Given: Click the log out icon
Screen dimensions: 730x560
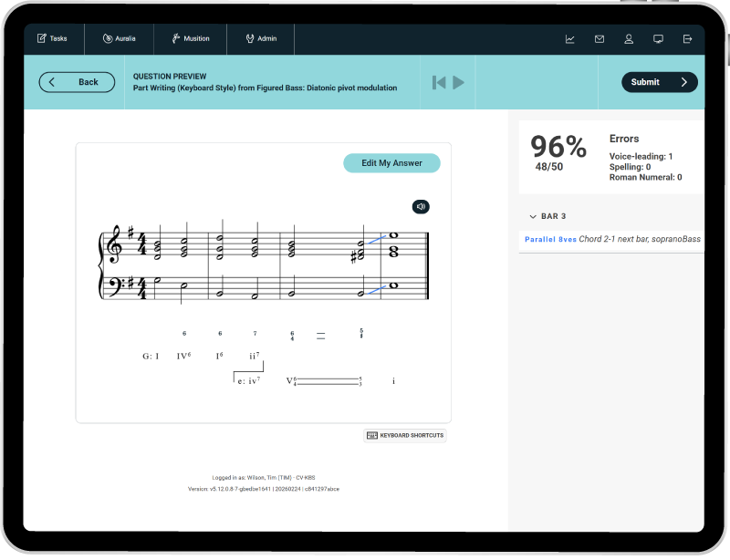Looking at the screenshot, I should pos(687,39).
